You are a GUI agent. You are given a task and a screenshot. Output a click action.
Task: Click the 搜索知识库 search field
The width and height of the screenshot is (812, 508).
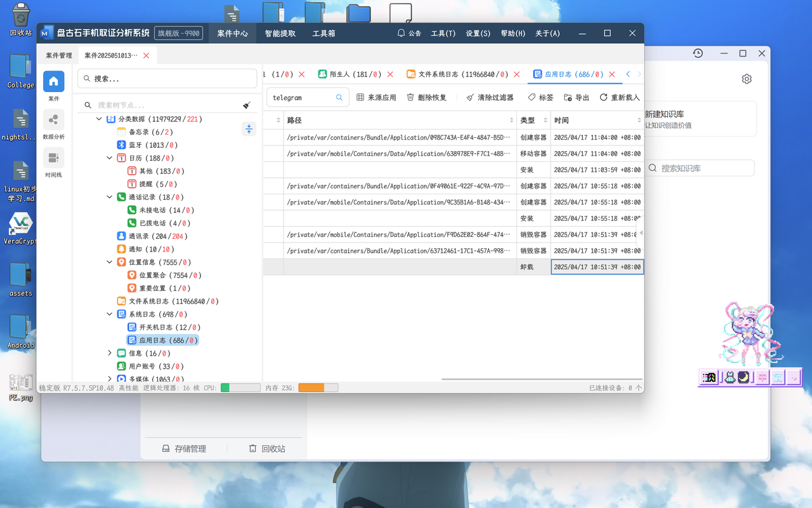click(x=700, y=168)
